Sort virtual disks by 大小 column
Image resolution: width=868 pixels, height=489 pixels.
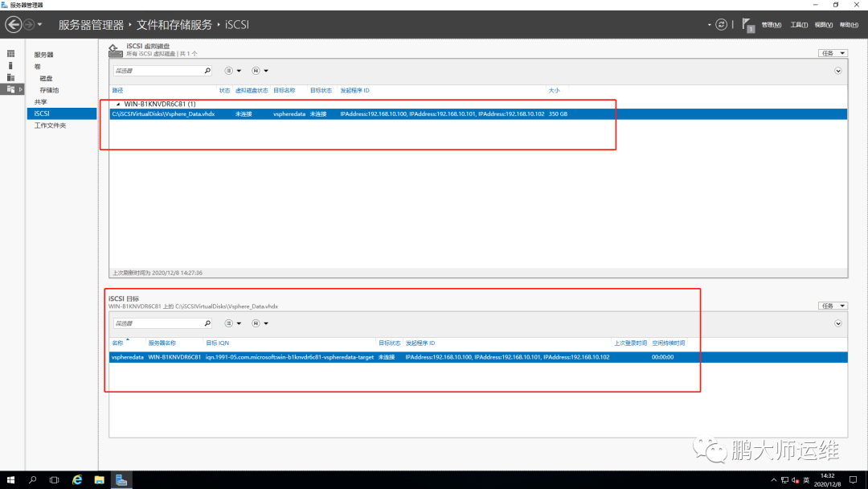point(554,90)
